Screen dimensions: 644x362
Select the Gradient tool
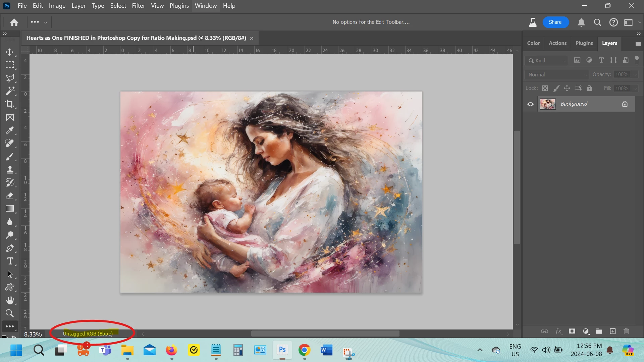tap(10, 209)
